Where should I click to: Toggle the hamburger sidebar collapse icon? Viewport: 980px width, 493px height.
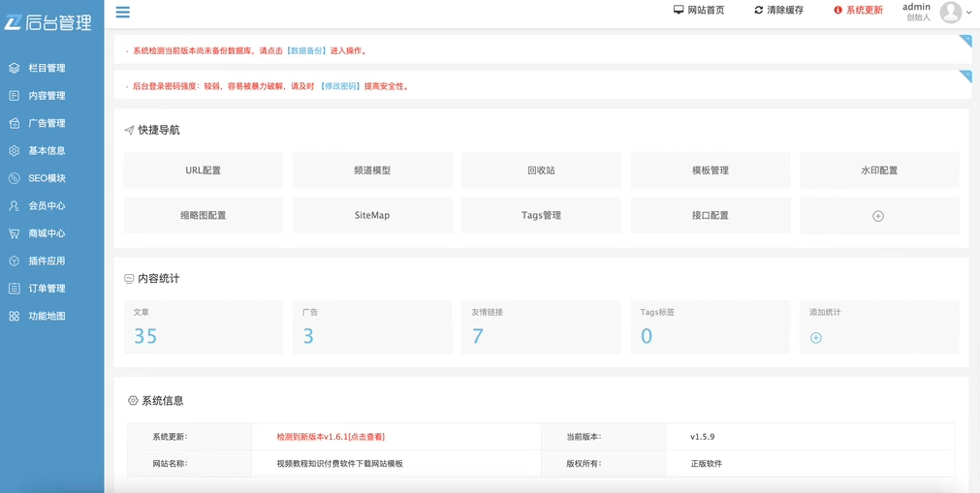click(x=123, y=13)
